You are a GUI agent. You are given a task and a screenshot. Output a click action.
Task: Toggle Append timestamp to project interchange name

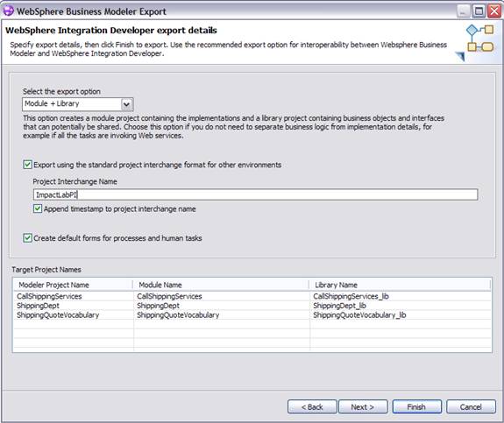click(38, 208)
